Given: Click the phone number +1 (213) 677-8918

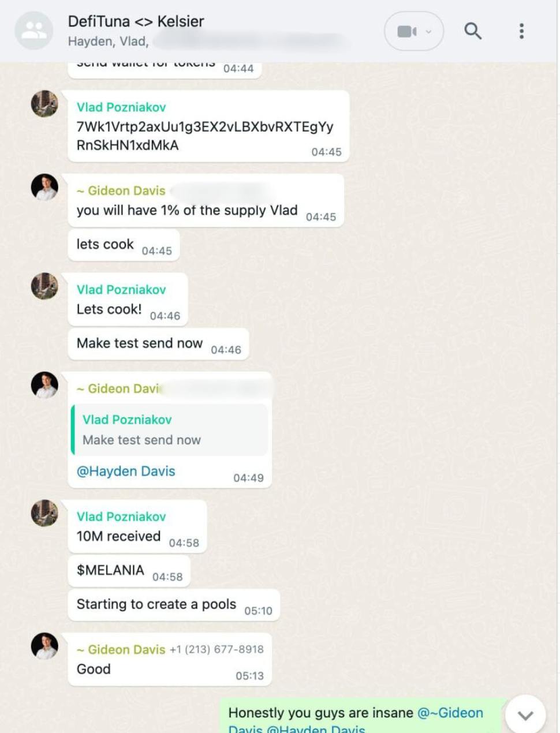Looking at the screenshot, I should point(216,649).
